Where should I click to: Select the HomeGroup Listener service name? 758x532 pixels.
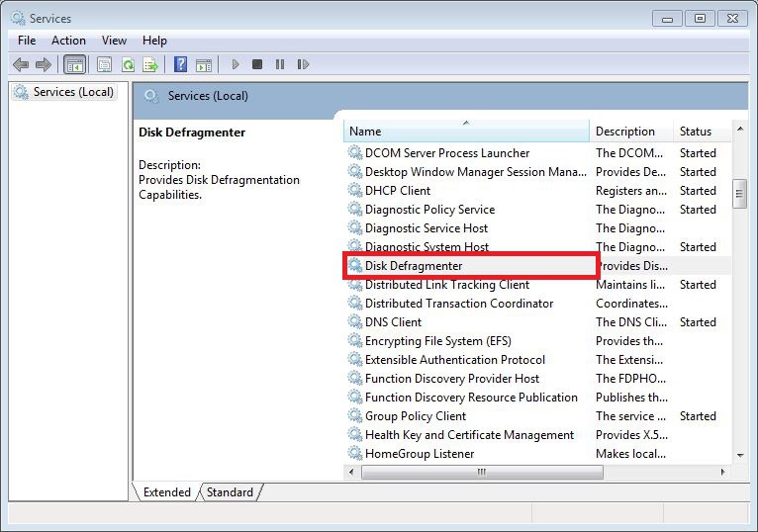(x=420, y=454)
